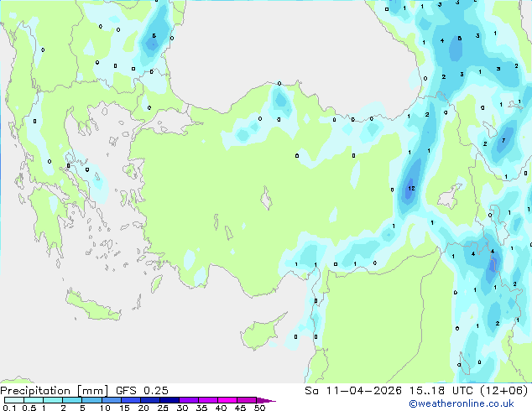Select the 45–50 mm legend color box

coord(247,400)
